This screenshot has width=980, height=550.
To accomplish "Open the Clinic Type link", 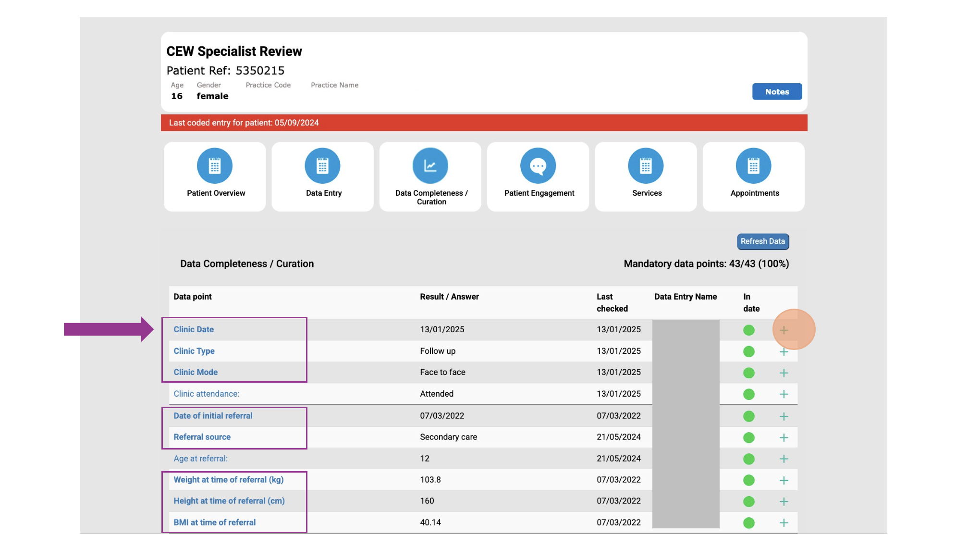I will [x=194, y=351].
